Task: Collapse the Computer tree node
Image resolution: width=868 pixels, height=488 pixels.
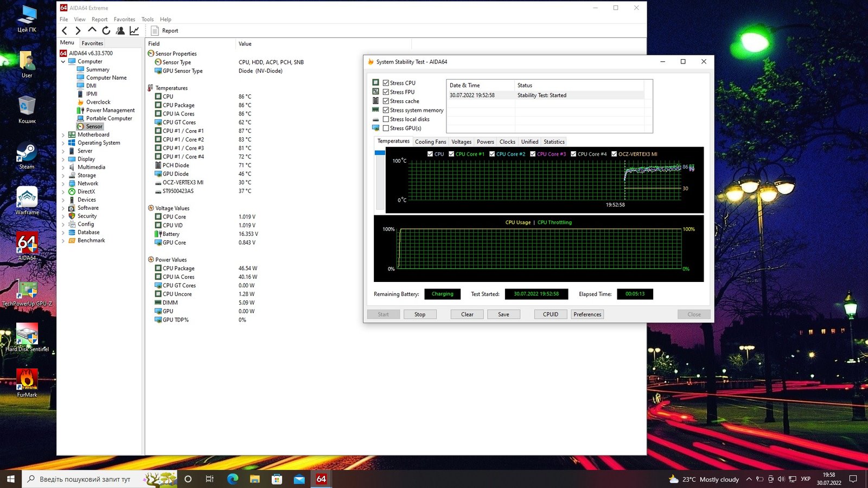Action: tap(63, 62)
